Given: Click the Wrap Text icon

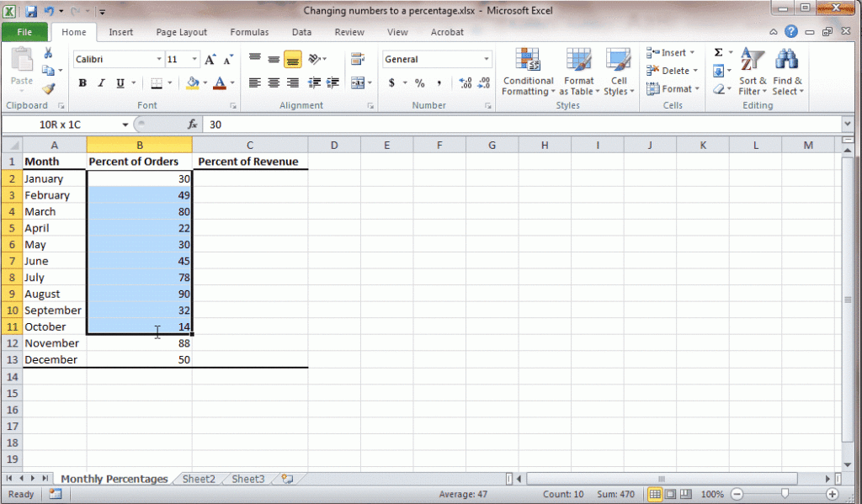Looking at the screenshot, I should coord(357,58).
